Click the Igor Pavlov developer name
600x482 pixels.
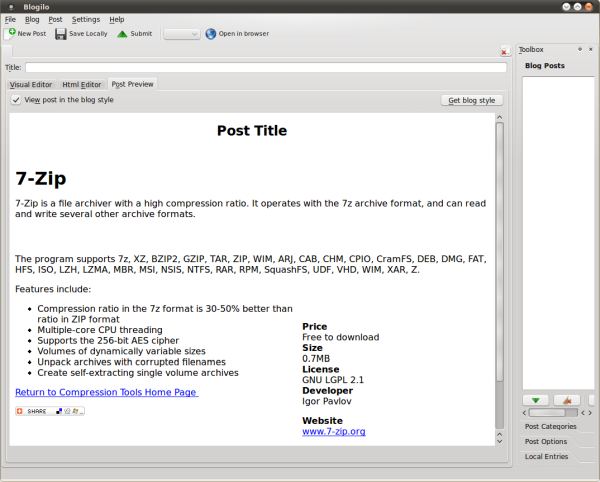[x=327, y=402]
